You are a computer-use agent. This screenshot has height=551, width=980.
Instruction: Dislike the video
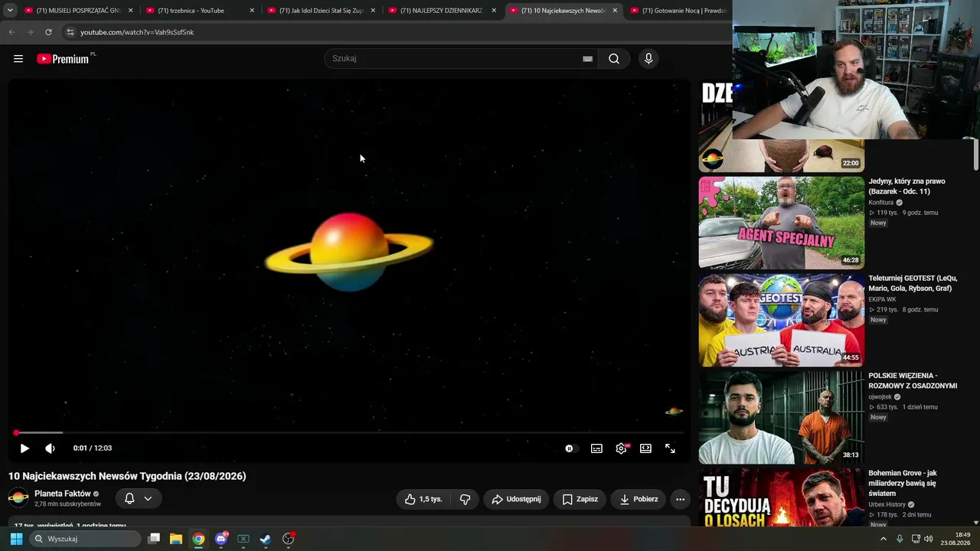pos(465,499)
